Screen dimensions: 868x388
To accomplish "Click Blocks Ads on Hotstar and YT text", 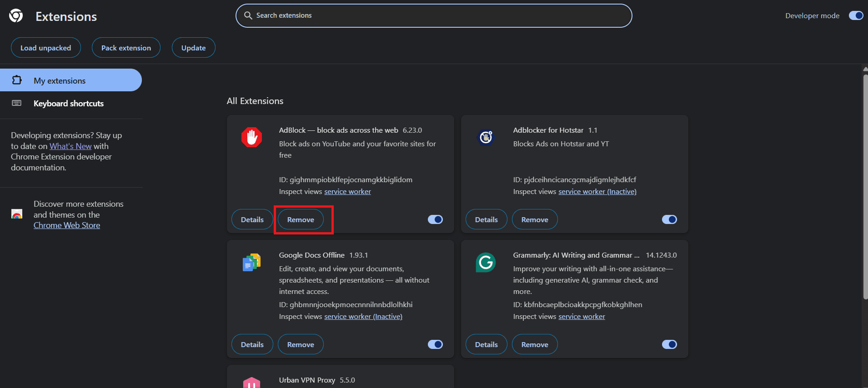I will 561,144.
